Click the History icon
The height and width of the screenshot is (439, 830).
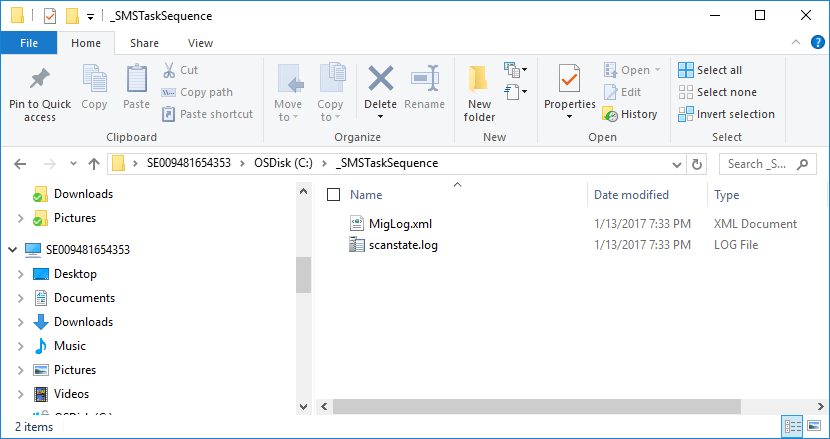coord(610,114)
